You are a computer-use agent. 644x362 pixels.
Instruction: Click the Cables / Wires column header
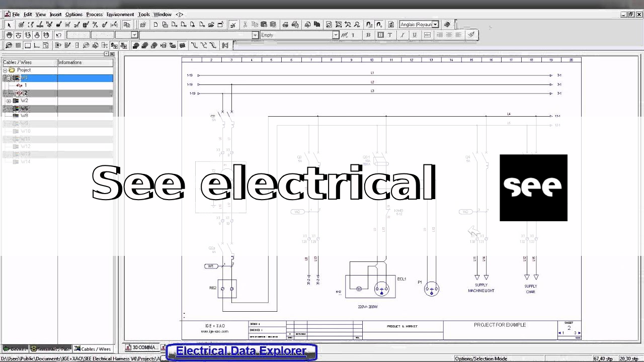point(30,62)
